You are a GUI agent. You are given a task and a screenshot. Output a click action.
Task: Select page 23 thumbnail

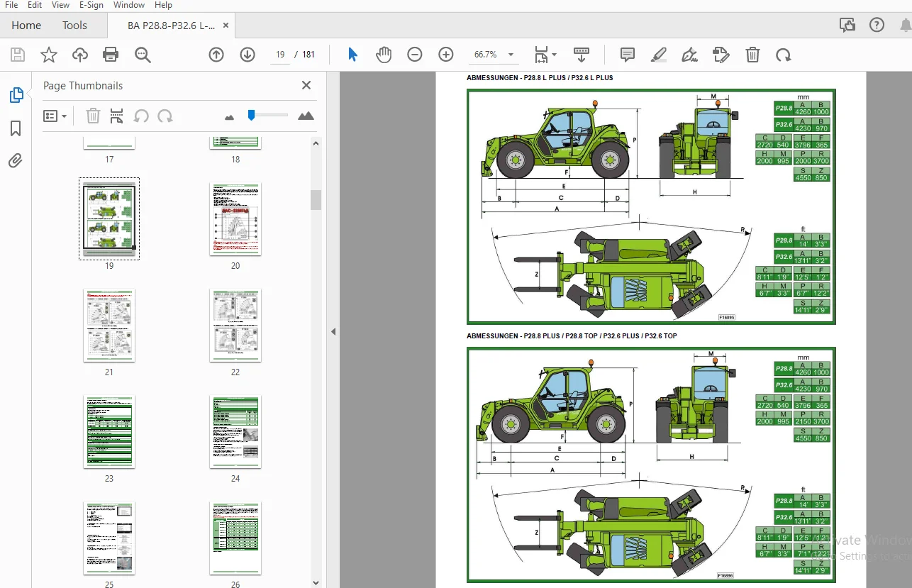pos(109,431)
